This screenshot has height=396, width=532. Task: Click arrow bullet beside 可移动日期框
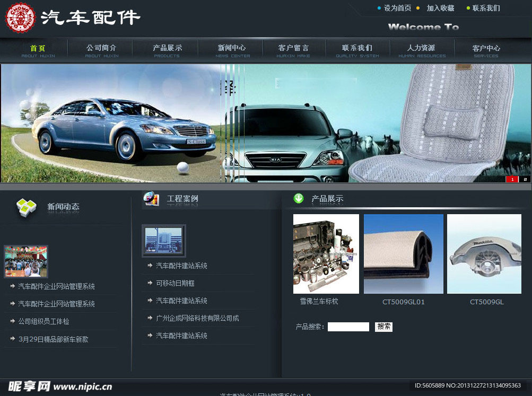pos(150,283)
